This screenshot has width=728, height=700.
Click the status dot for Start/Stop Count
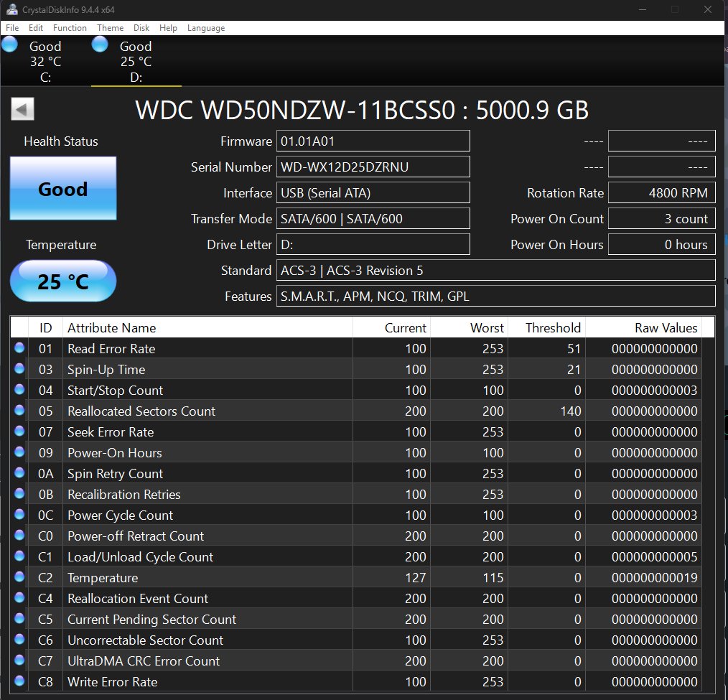click(x=19, y=389)
